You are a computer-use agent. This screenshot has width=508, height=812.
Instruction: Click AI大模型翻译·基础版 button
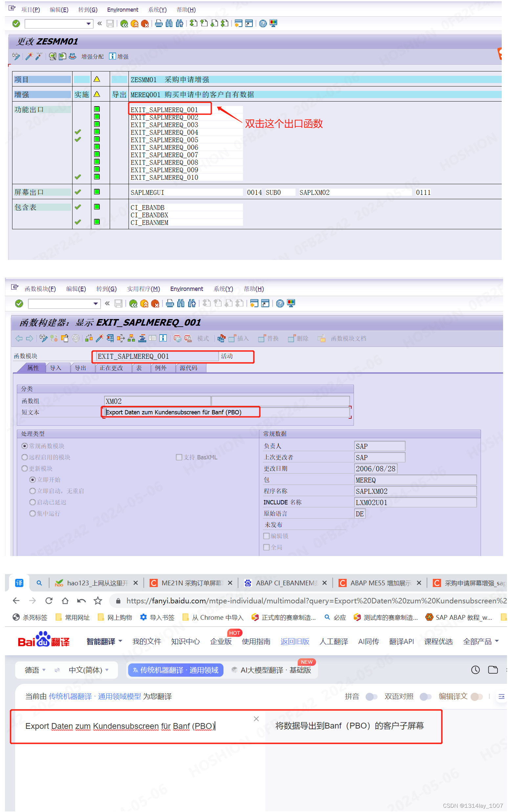272,670
